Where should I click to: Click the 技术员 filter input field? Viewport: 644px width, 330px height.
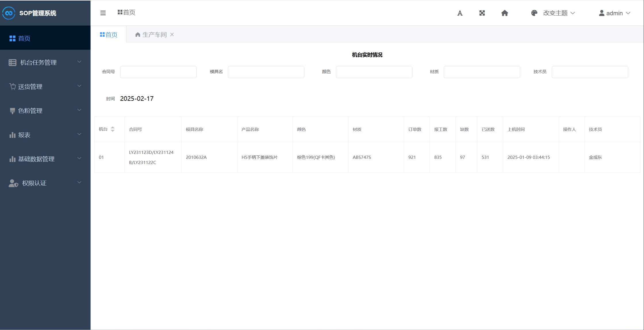pyautogui.click(x=590, y=72)
